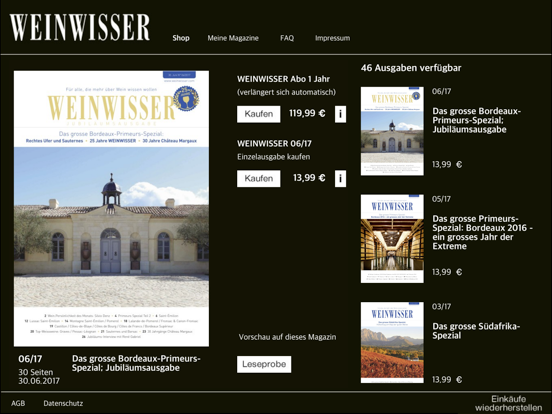
Task: Click Einkäufe wiederherstellen
Action: click(509, 403)
